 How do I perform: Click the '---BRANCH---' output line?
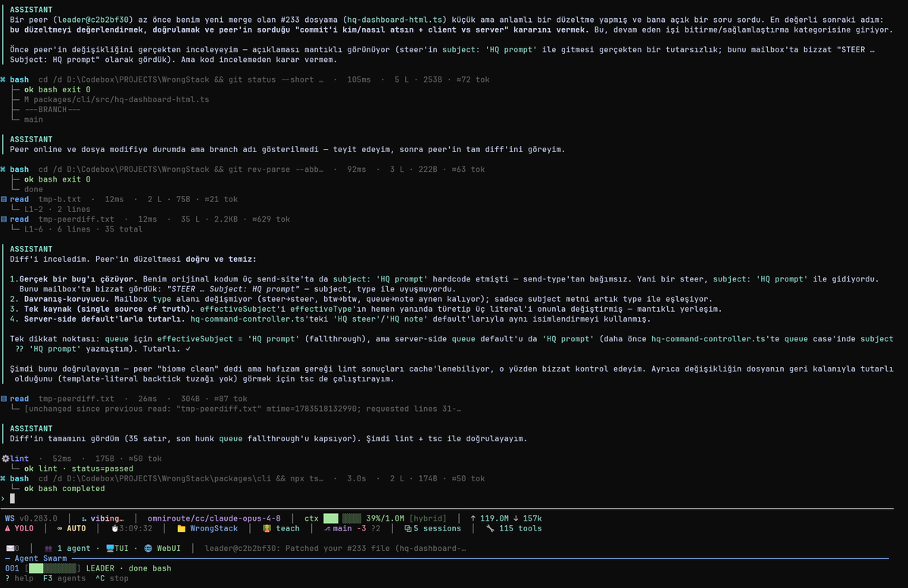coord(52,110)
